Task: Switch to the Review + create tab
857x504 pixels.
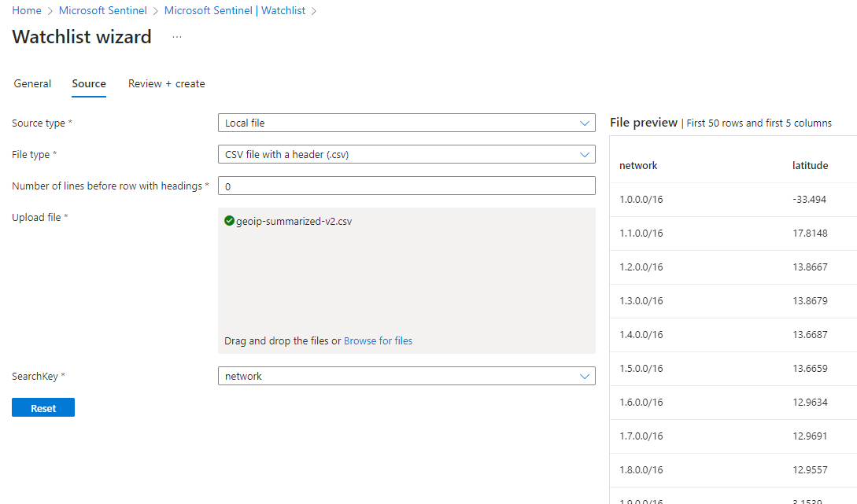Action: click(x=167, y=83)
